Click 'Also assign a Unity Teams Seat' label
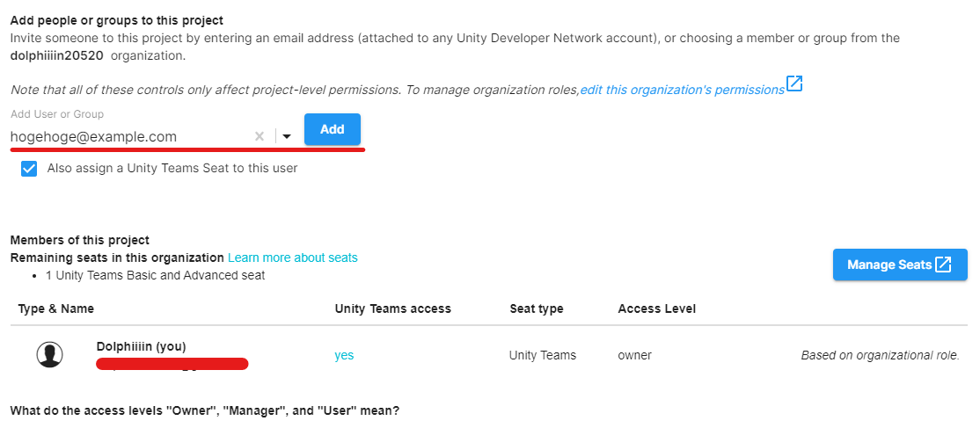Screen dimensions: 980x428 (172, 168)
